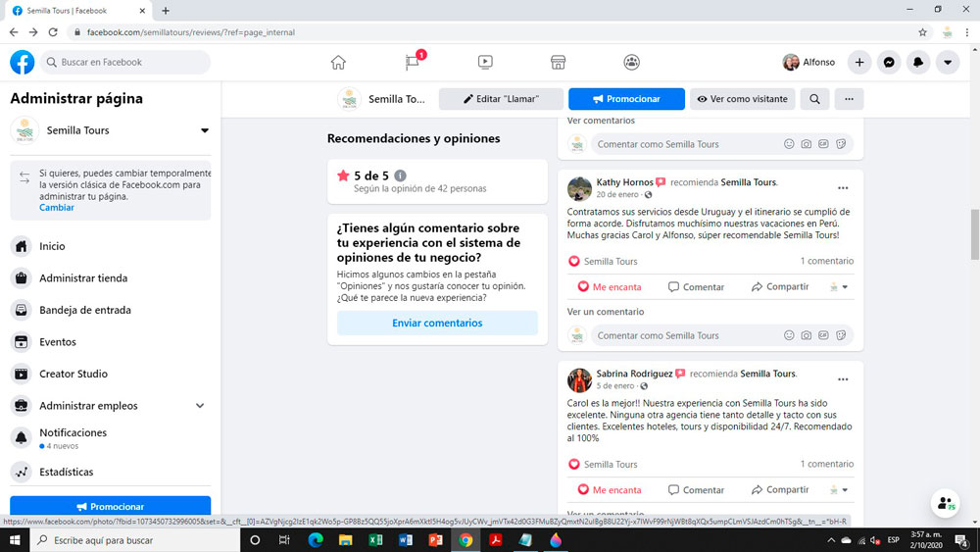Image resolution: width=980 pixels, height=552 pixels.
Task: Open a new Chrome tab
Action: (166, 11)
